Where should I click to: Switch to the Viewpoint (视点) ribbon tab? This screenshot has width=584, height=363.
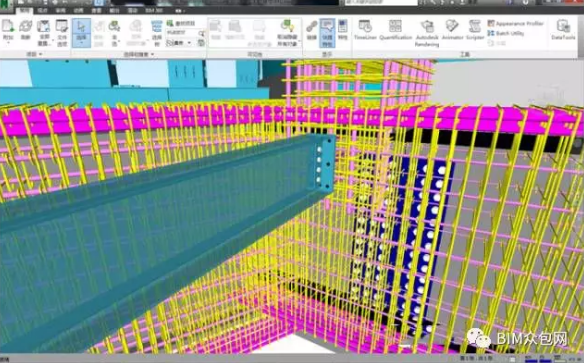pyautogui.click(x=43, y=10)
